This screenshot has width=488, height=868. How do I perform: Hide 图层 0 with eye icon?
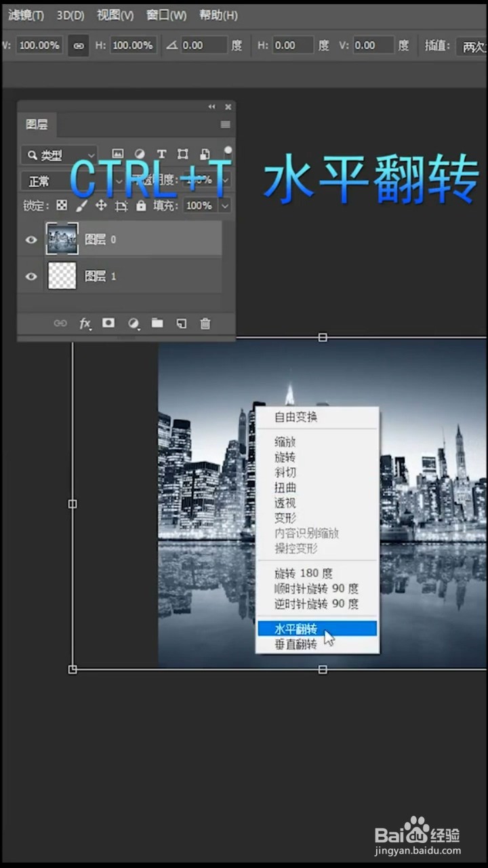coord(31,239)
